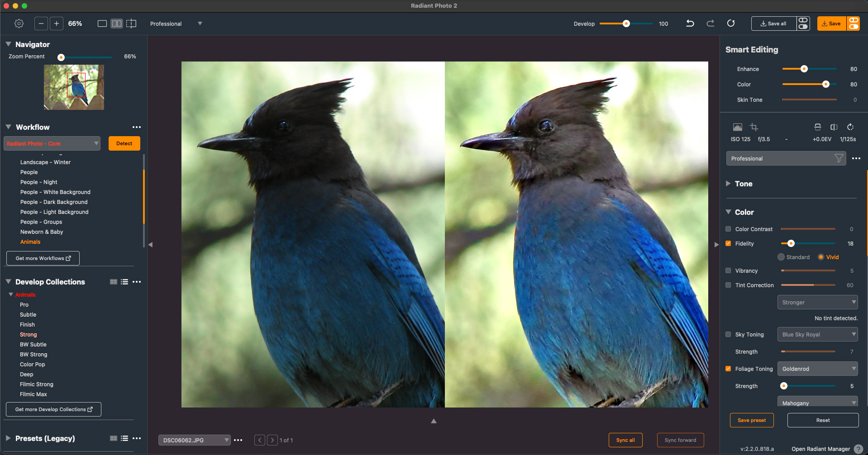868x455 pixels.
Task: Click Open Radiant Manager link
Action: pyautogui.click(x=820, y=449)
